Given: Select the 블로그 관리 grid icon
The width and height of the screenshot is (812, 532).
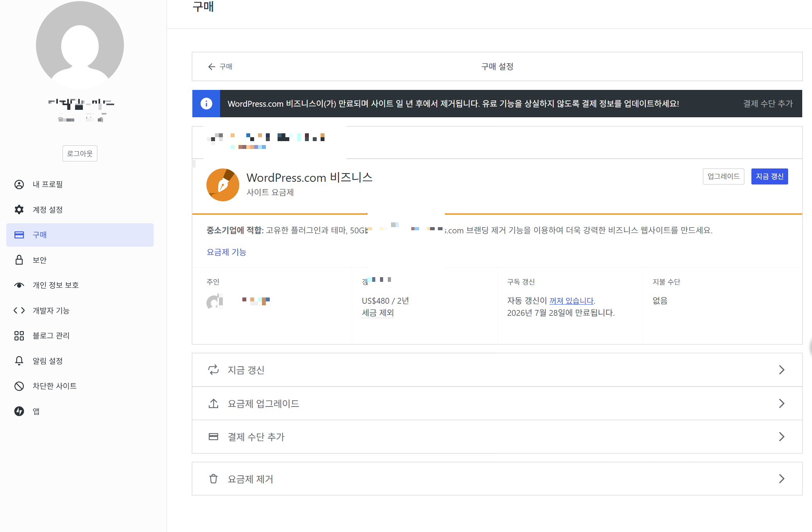Looking at the screenshot, I should (x=19, y=335).
